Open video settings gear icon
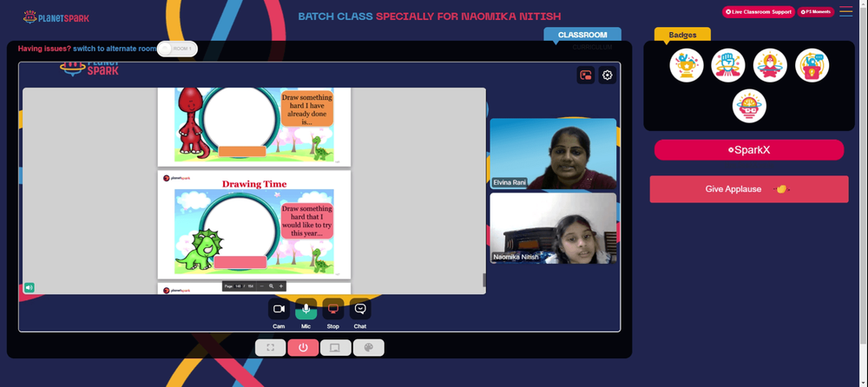Screen dimensions: 868x387 (608, 75)
